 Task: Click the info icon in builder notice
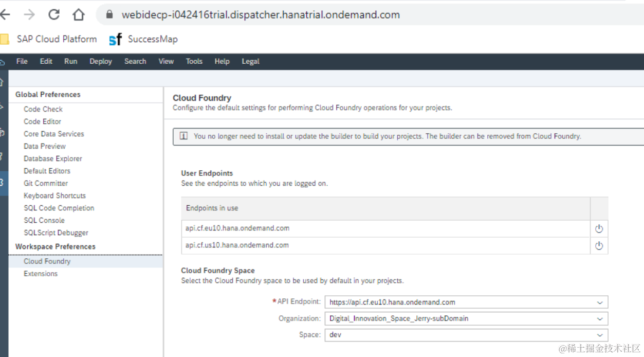183,136
